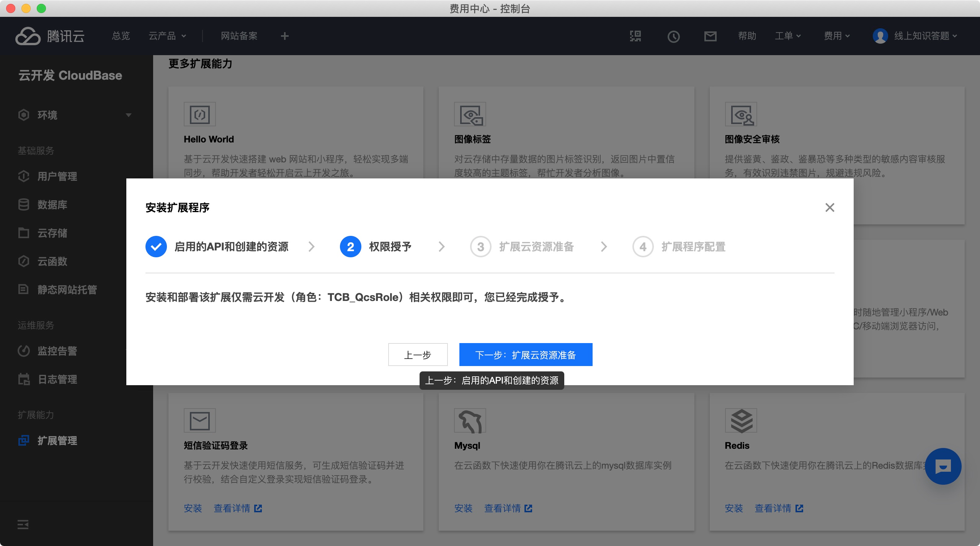The width and height of the screenshot is (980, 546).
Task: Open the 费用 dropdown menu
Action: pos(836,36)
